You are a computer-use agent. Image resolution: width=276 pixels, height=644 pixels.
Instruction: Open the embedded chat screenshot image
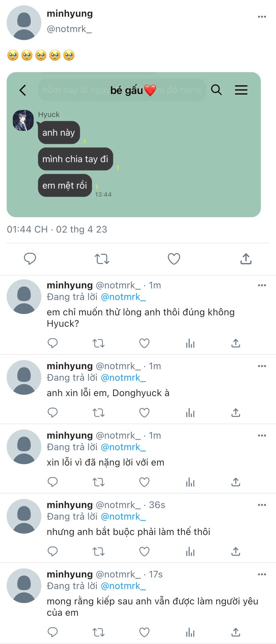(134, 145)
